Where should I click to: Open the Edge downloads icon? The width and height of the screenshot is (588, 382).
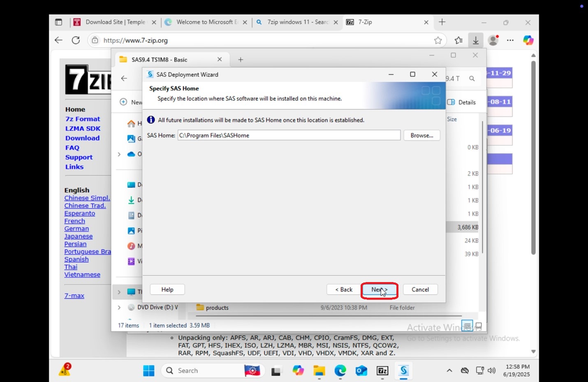(x=475, y=40)
